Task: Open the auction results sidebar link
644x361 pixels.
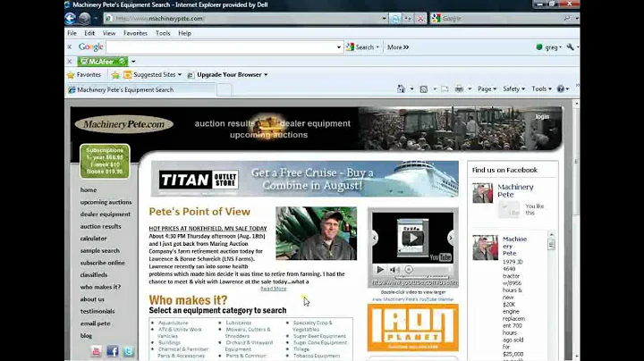Action: tap(100, 226)
